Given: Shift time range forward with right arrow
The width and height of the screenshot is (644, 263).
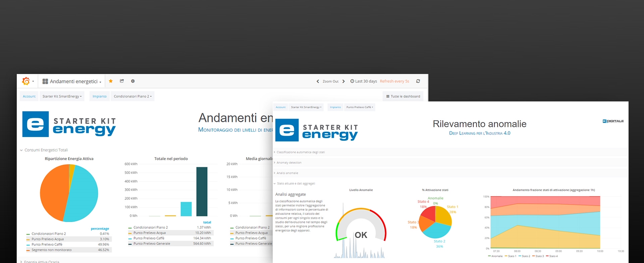Looking at the screenshot, I should point(344,81).
